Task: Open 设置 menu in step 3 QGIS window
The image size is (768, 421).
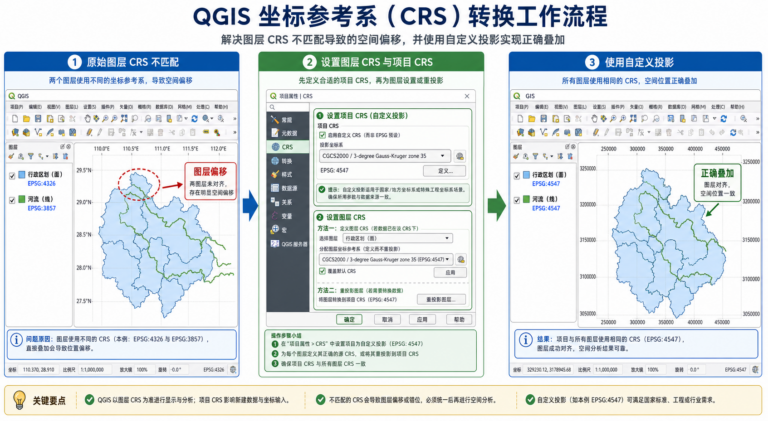Action: tap(599, 107)
